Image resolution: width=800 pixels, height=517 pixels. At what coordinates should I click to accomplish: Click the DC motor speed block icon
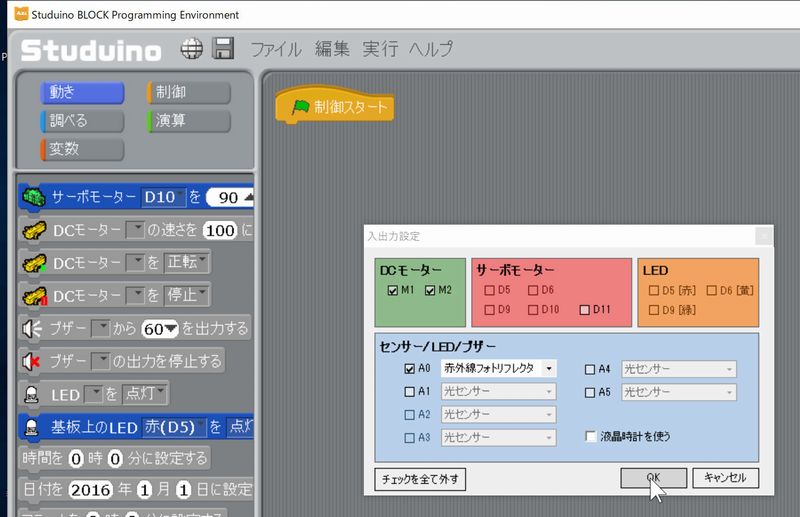coord(33,230)
